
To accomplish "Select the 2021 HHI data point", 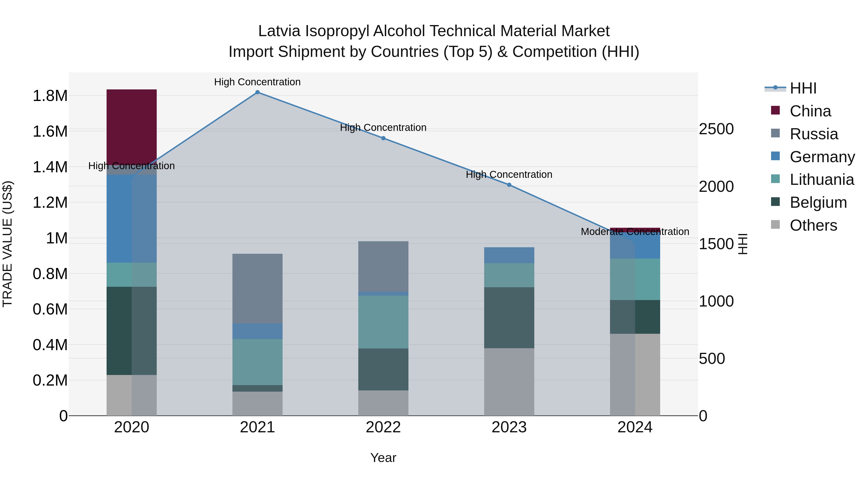I will [258, 92].
